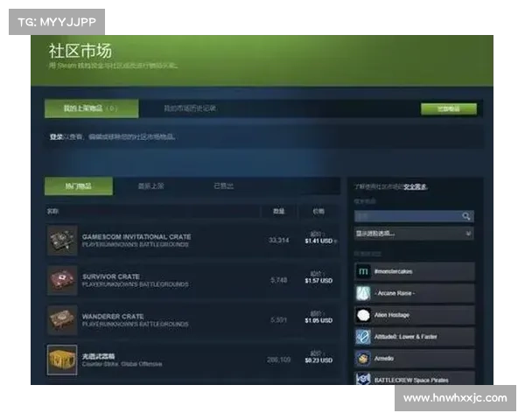Switch to 最新上架 newly listed tab
Screen dimensions: 525x420
click(151, 186)
